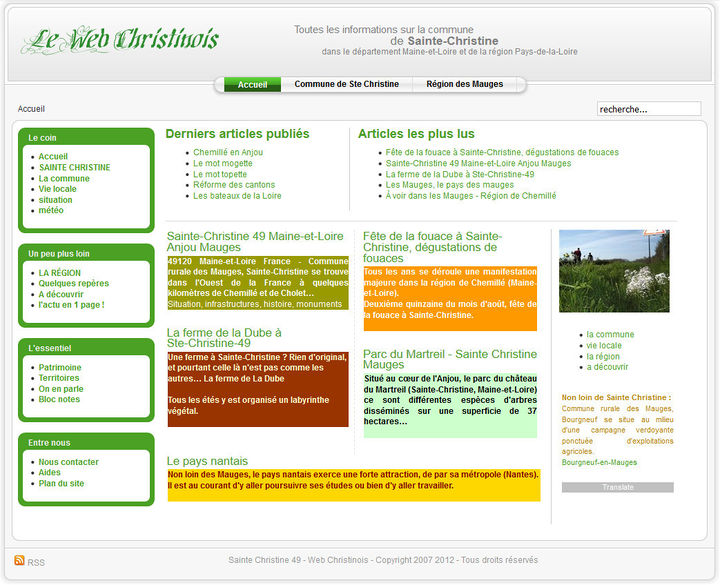Open the Patrimoine sidebar link
The image size is (720, 585).
pyautogui.click(x=60, y=367)
